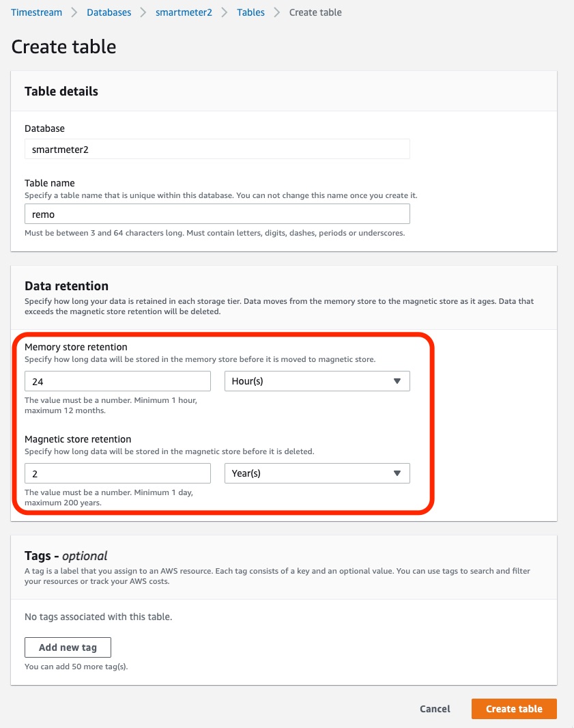Open the Tables breadcrumb link
The height and width of the screenshot is (728, 574).
point(250,12)
